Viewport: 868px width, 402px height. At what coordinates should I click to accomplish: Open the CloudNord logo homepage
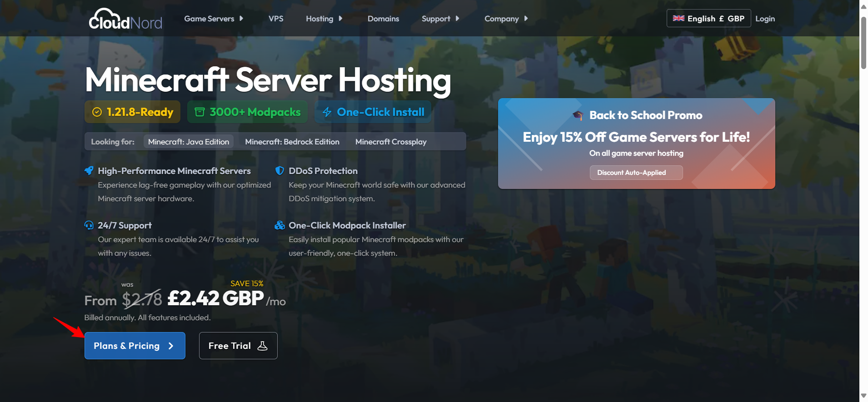tap(125, 19)
